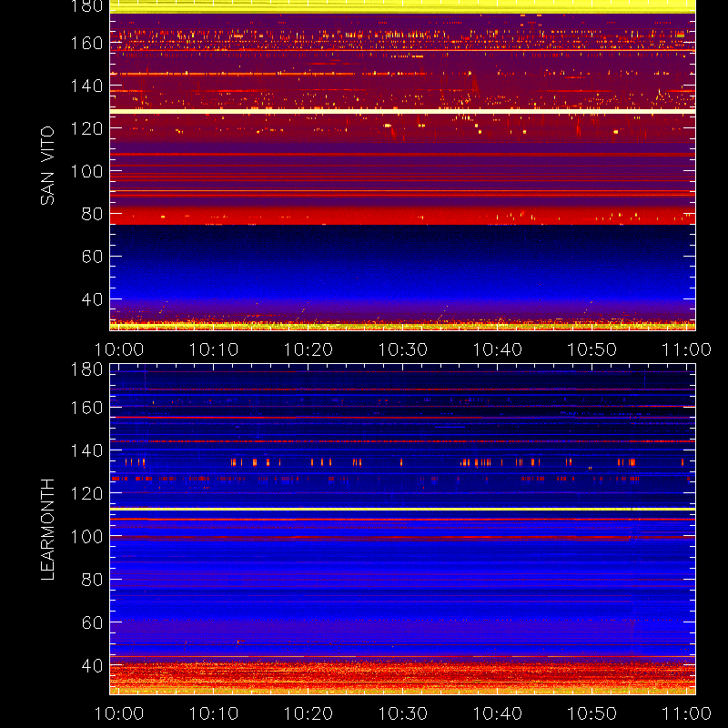This screenshot has width=728, height=728.
Task: Select the 40 tick label on San Vito axis
Action: [x=92, y=299]
